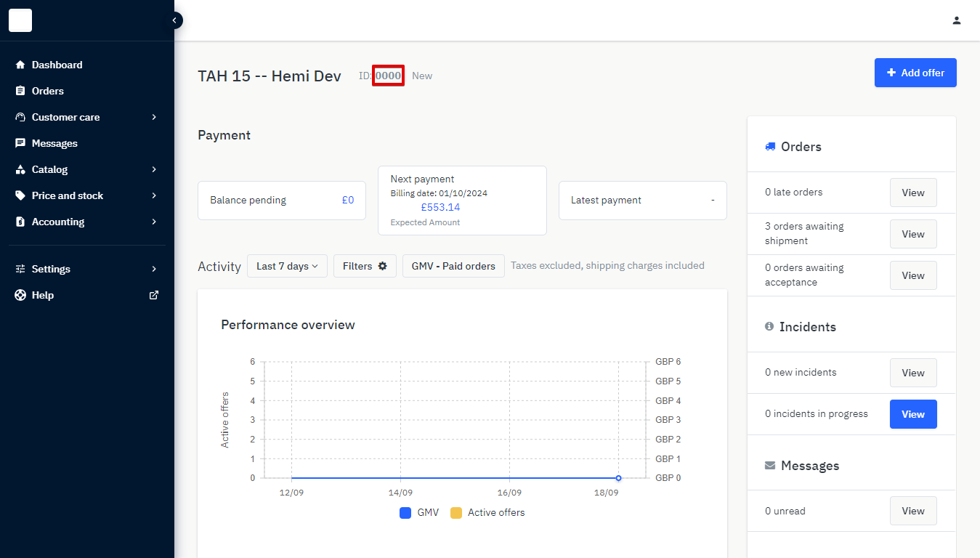980x558 pixels.
Task: View the late orders
Action: pyautogui.click(x=913, y=193)
